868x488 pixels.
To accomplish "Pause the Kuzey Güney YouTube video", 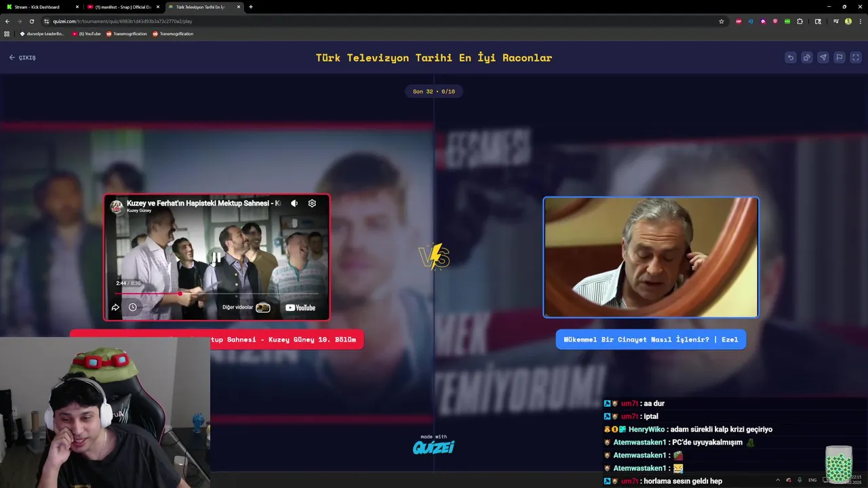I will click(x=216, y=258).
